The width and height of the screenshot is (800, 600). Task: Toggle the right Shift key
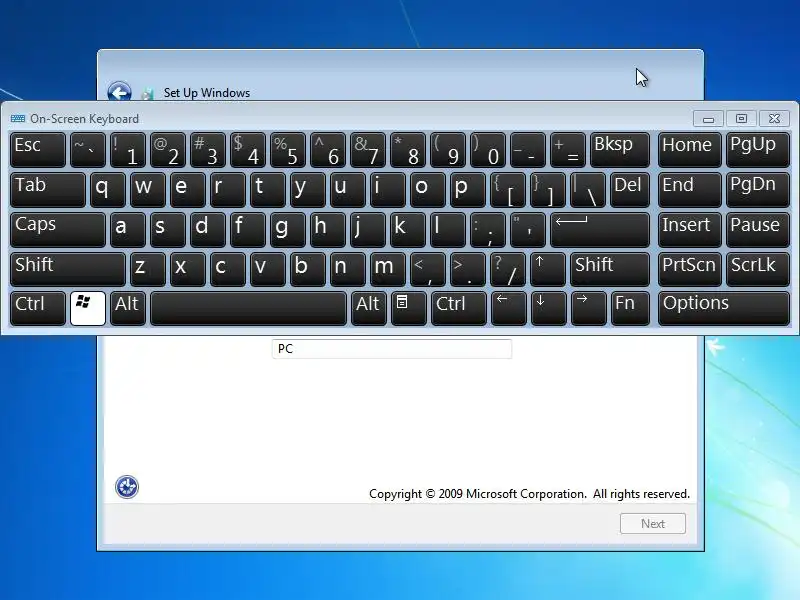610,269
